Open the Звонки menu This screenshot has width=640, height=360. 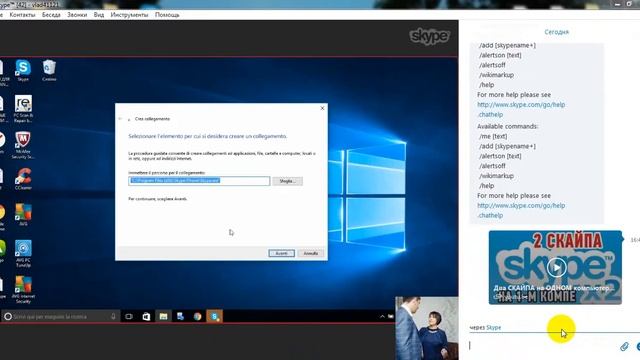pos(77,15)
